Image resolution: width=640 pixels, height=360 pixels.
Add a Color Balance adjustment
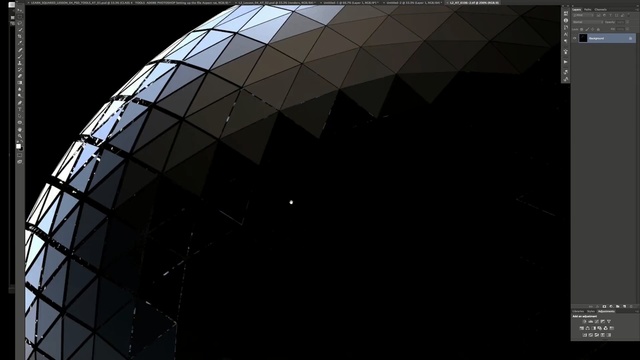pyautogui.click(x=588, y=328)
